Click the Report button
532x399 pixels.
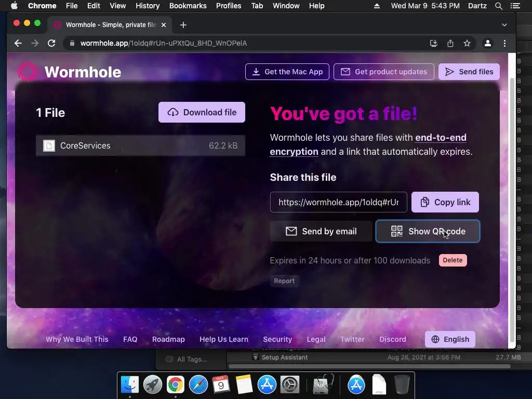click(284, 281)
